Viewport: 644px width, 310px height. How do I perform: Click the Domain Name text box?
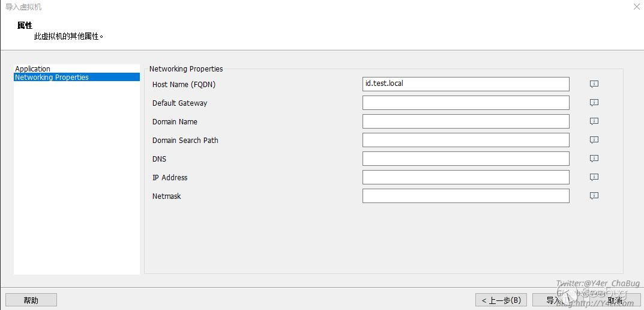[466, 121]
